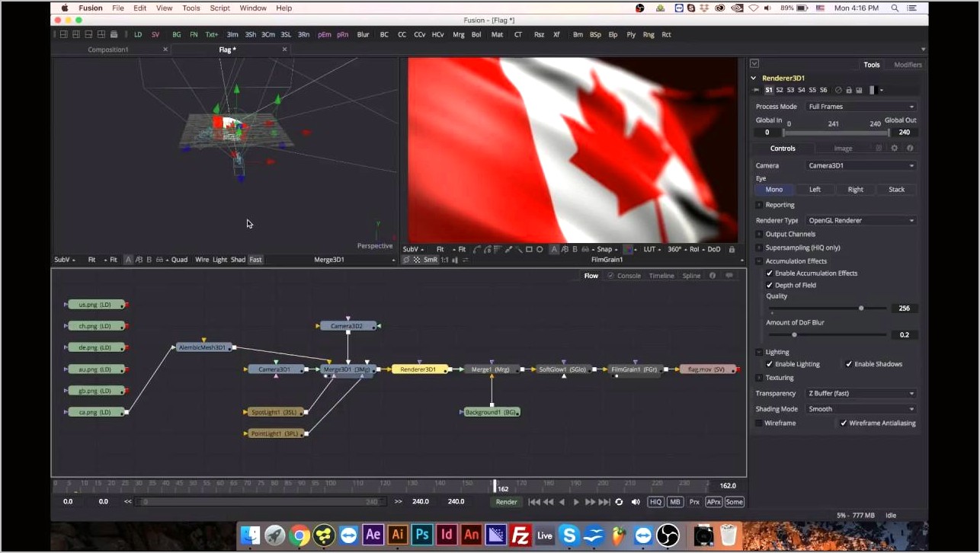
Task: Add a 3D Renderer with the 3Rn button
Action: 303,34
